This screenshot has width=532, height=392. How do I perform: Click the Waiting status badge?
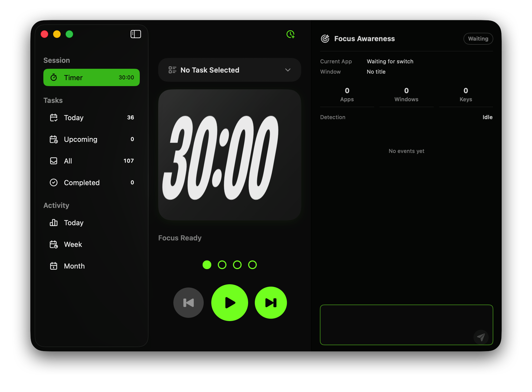click(478, 39)
